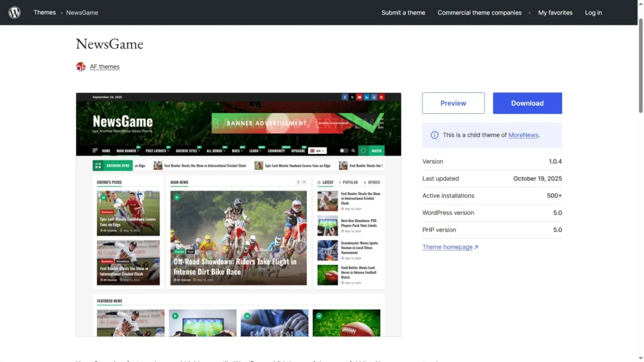The image size is (644, 362).
Task: Open the MoreNews parent theme link
Action: click(x=523, y=135)
